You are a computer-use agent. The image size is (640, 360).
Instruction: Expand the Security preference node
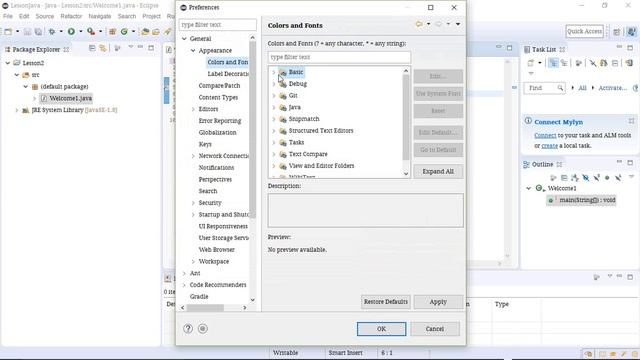(x=193, y=203)
